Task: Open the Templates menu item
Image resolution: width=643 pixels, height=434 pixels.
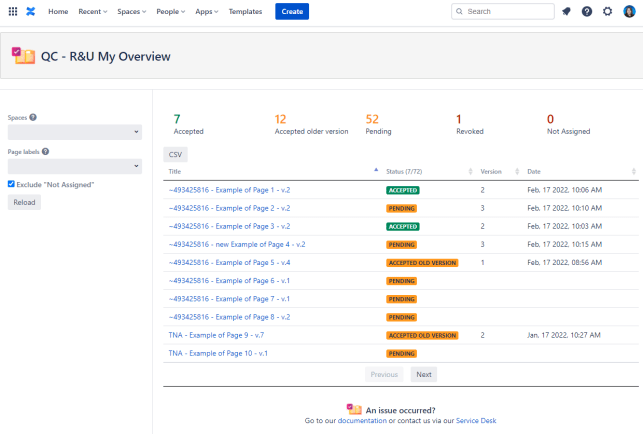Action: coord(245,11)
